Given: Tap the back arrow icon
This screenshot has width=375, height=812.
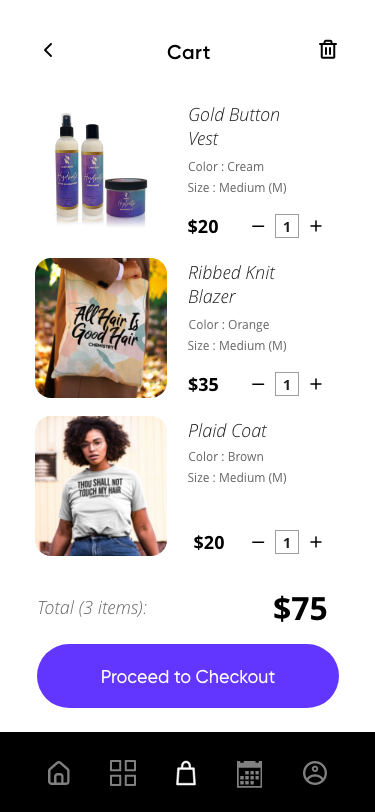Looking at the screenshot, I should click(x=48, y=50).
